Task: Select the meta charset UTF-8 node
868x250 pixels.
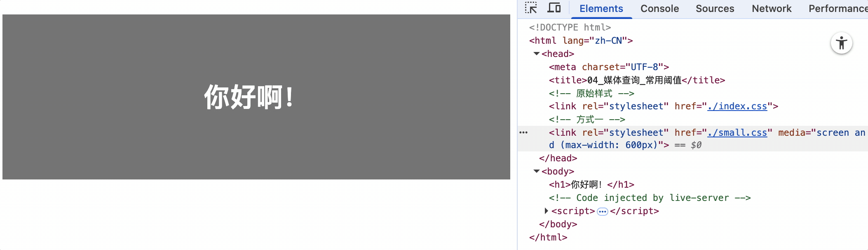Action: (609, 67)
